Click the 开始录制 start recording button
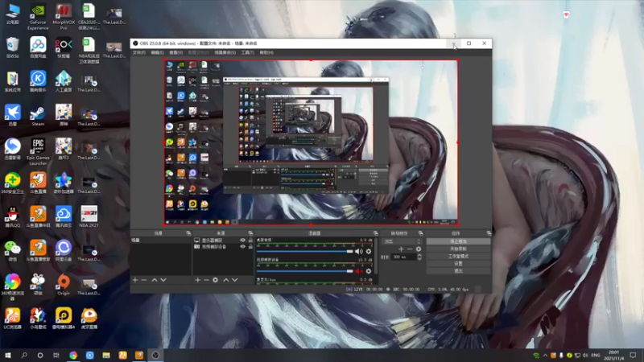644x362 pixels. click(458, 249)
